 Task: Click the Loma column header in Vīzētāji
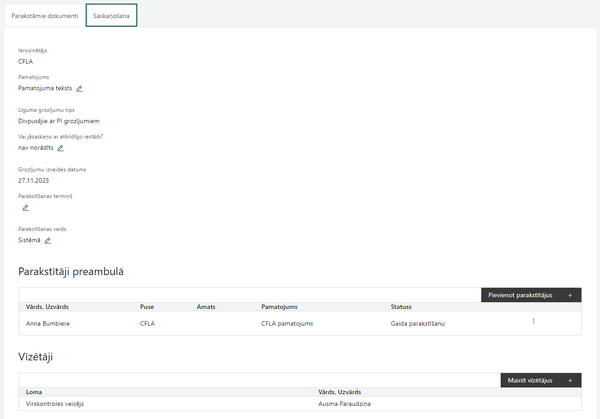coord(34,392)
